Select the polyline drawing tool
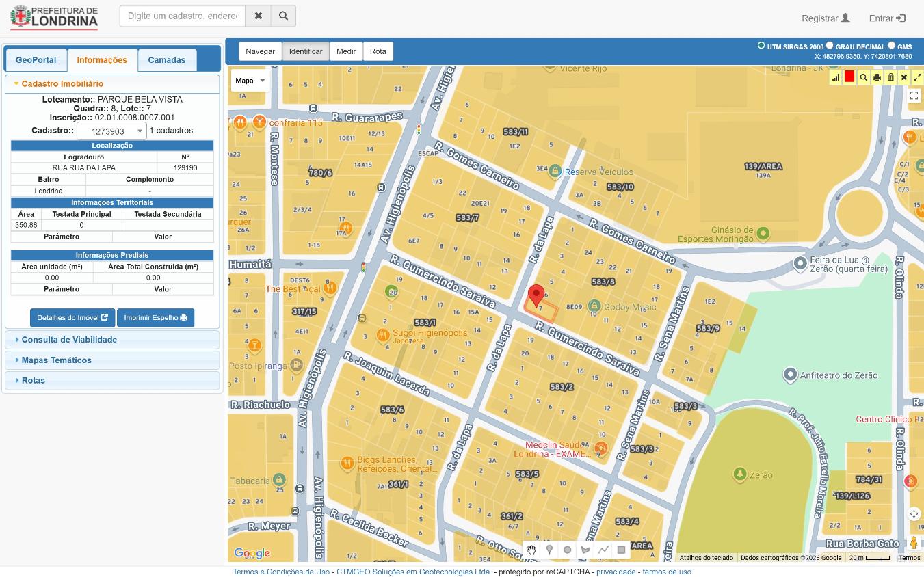The height and width of the screenshot is (577, 924). pyautogui.click(x=603, y=550)
